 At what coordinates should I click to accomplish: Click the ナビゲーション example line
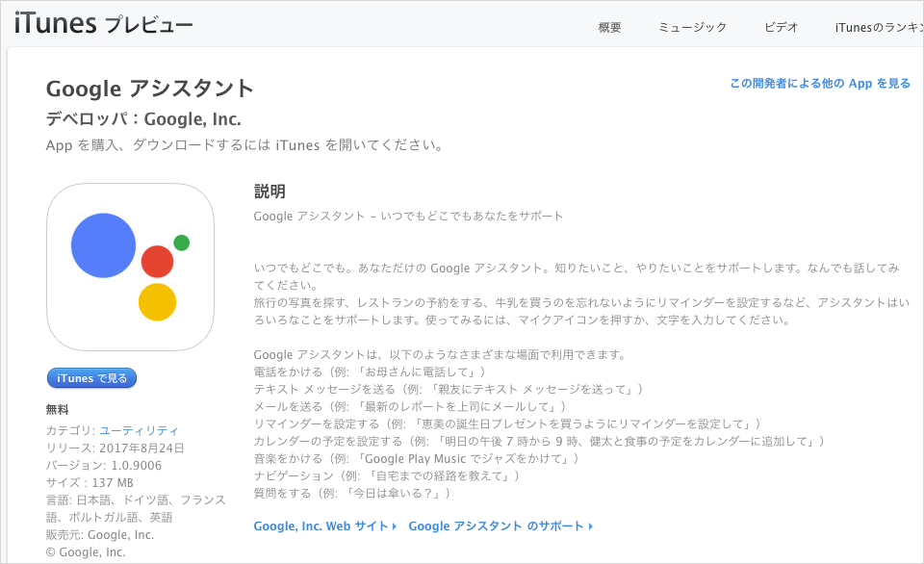click(387, 475)
